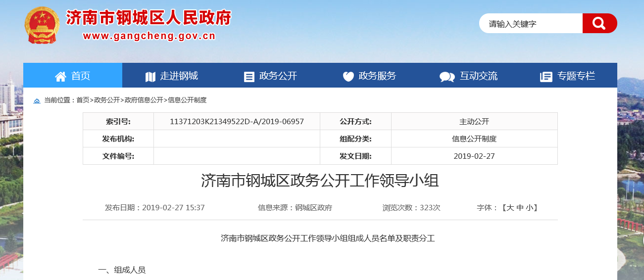The height and width of the screenshot is (280, 644).
Task: Click the document icon beside 政务公开
Action: [x=249, y=77]
